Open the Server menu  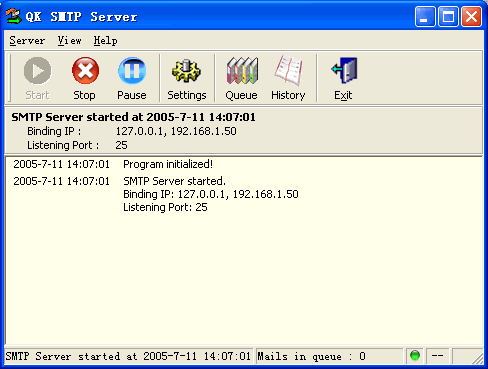27,41
